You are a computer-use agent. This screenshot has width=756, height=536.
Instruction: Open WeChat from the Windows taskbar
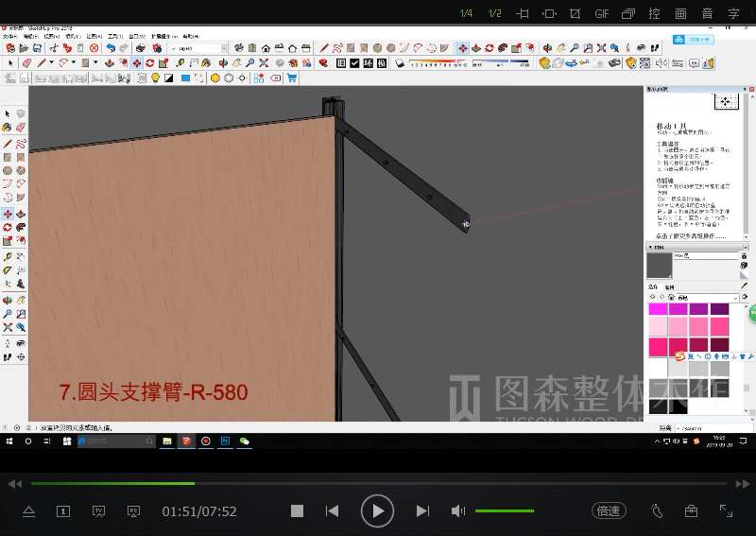[x=245, y=441]
